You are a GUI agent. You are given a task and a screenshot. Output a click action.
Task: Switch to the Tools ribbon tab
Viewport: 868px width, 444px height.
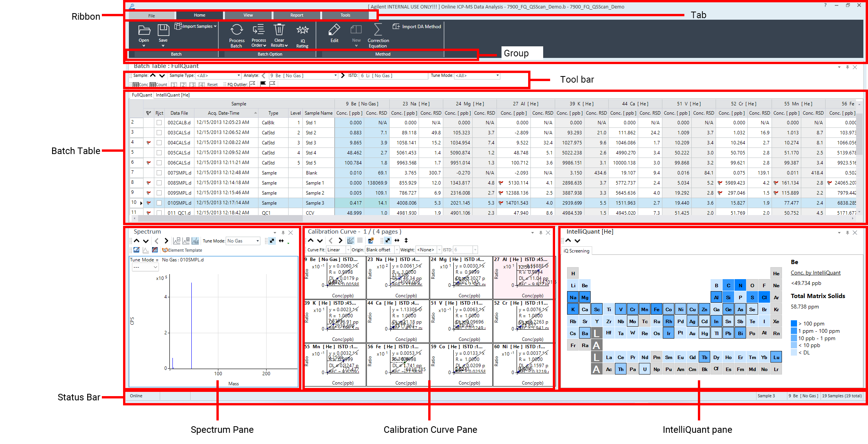pos(345,15)
